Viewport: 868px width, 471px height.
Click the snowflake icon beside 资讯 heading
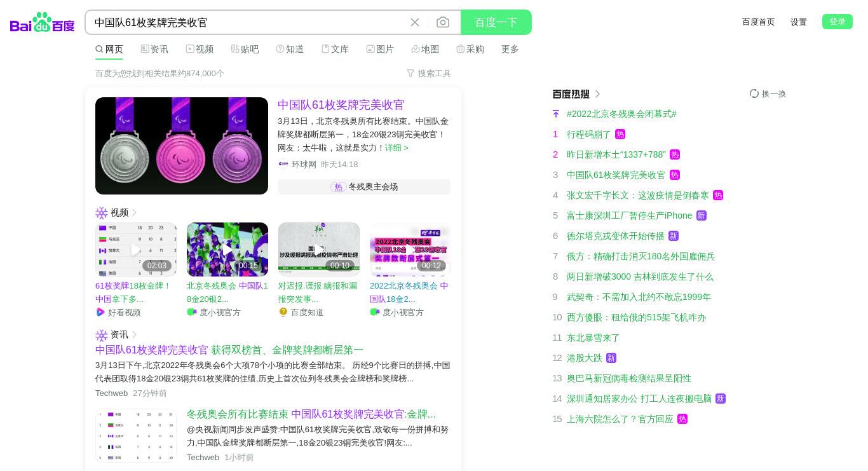(x=102, y=335)
